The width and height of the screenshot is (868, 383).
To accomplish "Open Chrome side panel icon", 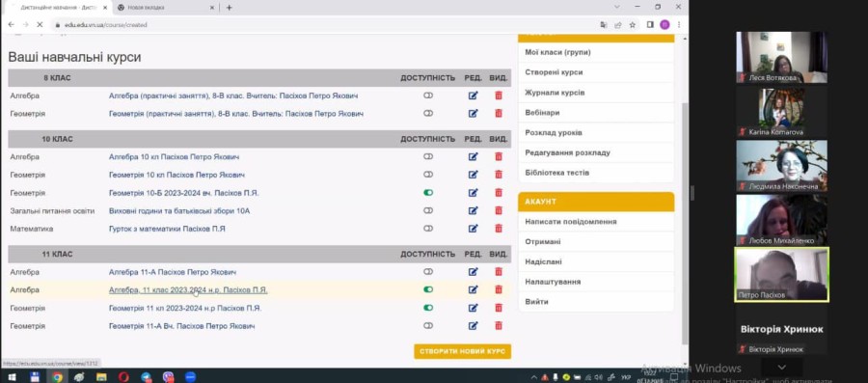I will [650, 25].
